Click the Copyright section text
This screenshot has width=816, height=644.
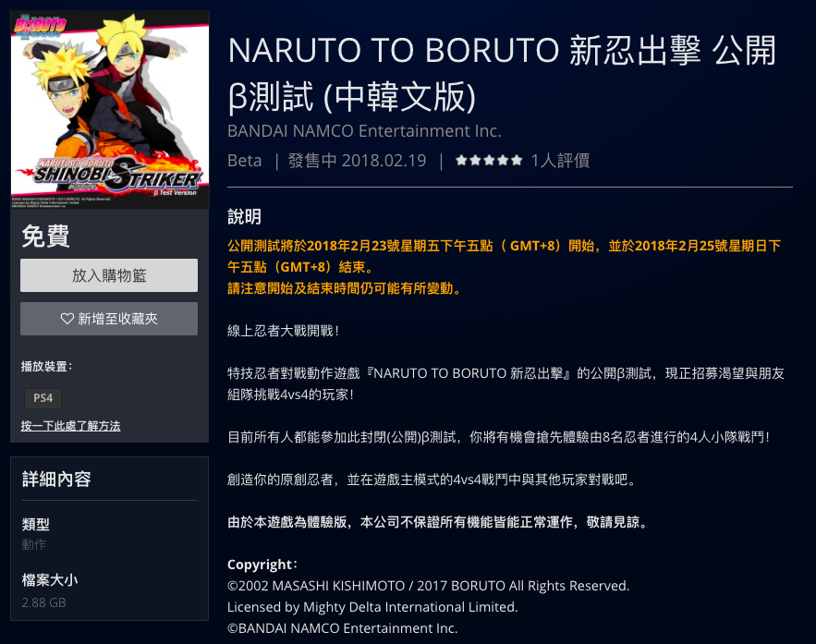428,596
